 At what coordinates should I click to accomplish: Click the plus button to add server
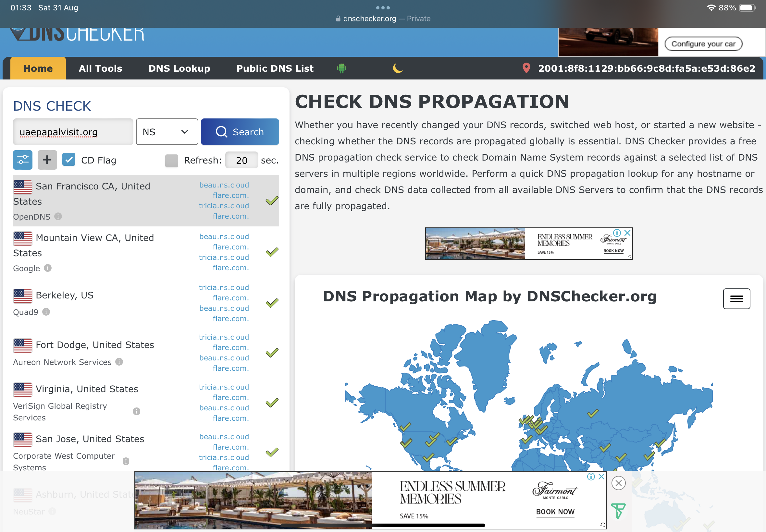click(x=47, y=160)
